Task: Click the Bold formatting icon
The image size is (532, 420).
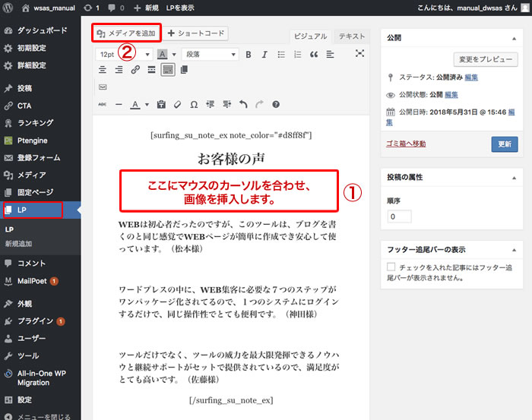Action: pos(249,54)
